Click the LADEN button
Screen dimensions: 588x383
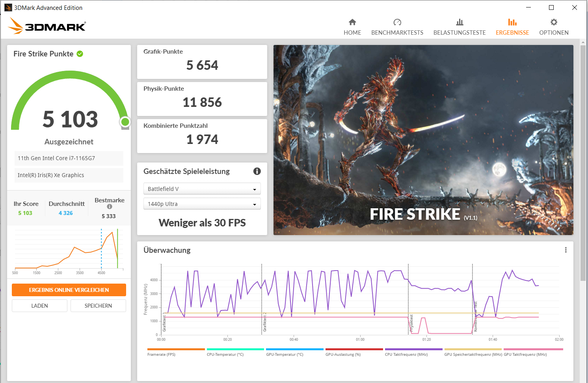click(x=40, y=306)
